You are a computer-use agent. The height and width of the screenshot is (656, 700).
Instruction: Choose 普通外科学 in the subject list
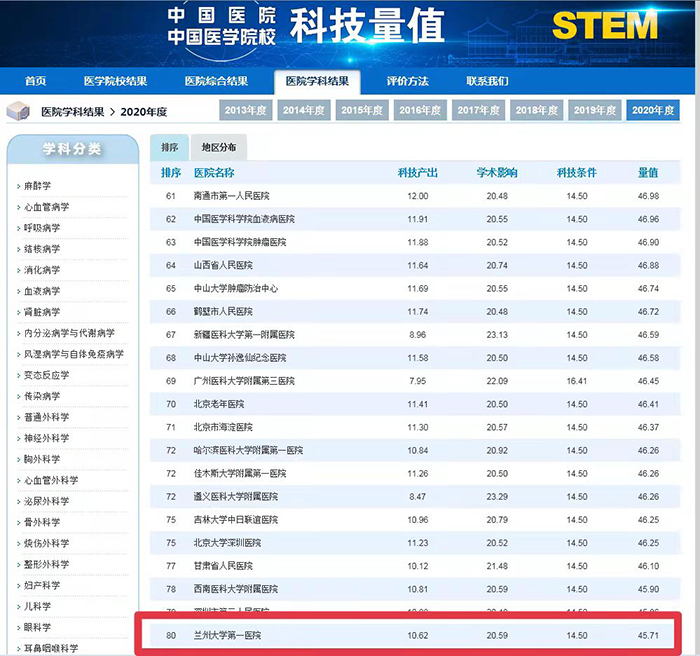(46, 417)
